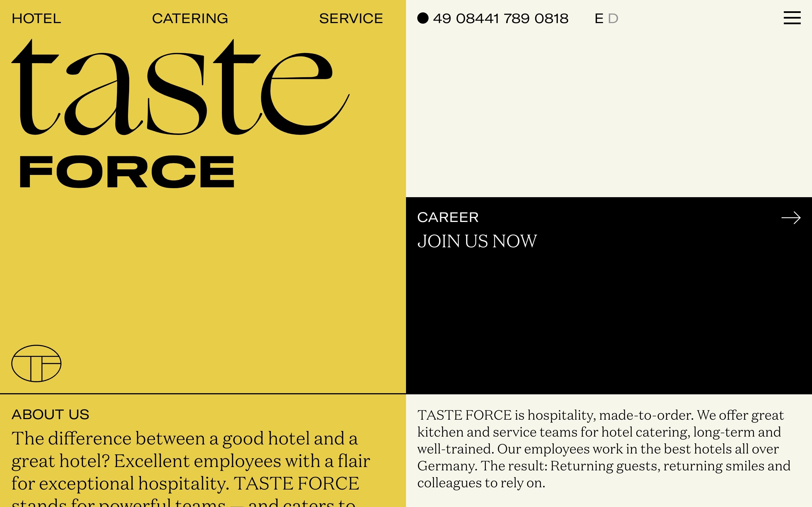This screenshot has width=812, height=507.
Task: Select SERVICE in the top navigation
Action: [x=351, y=18]
